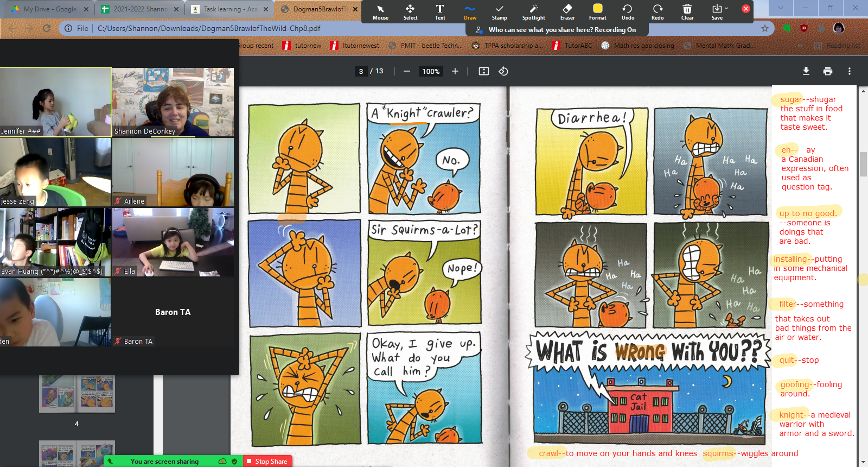Image resolution: width=868 pixels, height=467 pixels.
Task: Select the Jennifer video tile
Action: (55, 102)
